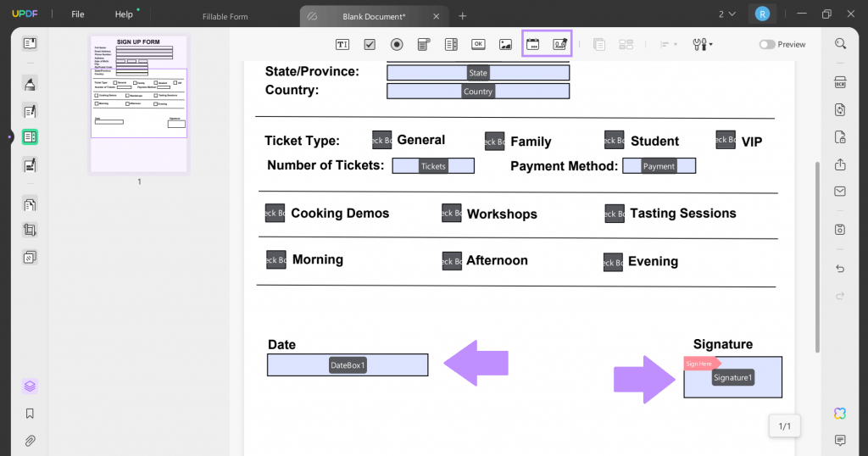The image size is (868, 456).
Task: Select the Date Field tool
Action: 533,44
